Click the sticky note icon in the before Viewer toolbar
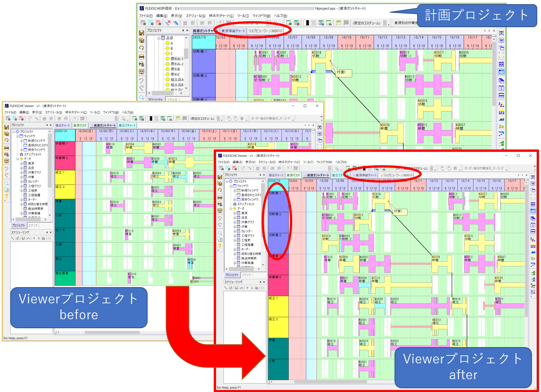Screen dimensions: 541x392 click(178, 118)
